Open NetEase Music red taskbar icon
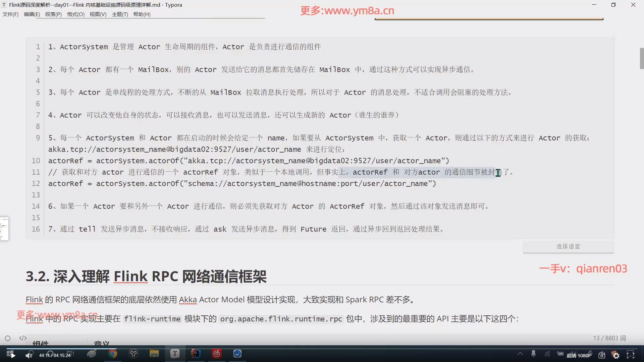 point(217,354)
